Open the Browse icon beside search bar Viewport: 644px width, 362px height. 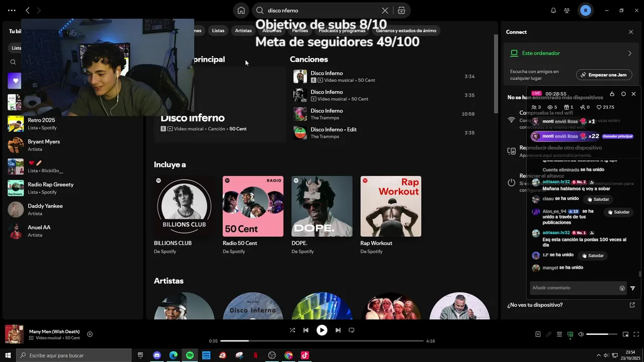401,10
